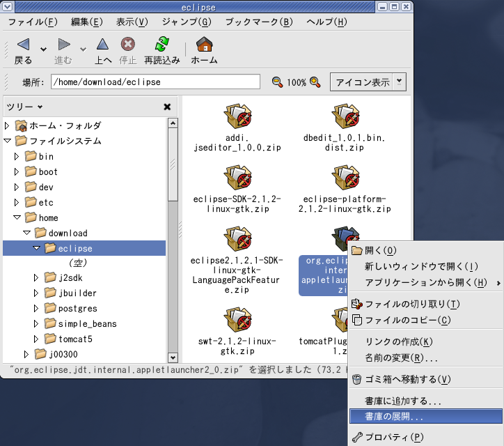Click the 停止 stop icon
Image resolution: width=504 pixels, height=446 pixels.
[127, 45]
